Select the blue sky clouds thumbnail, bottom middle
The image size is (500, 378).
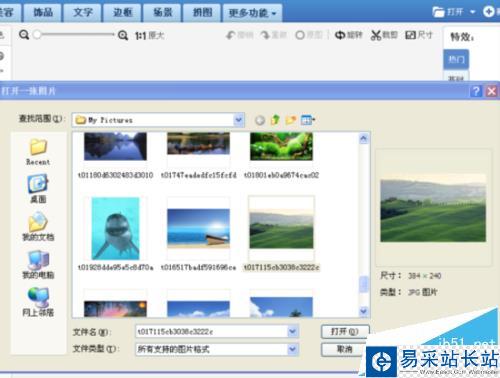click(198, 309)
